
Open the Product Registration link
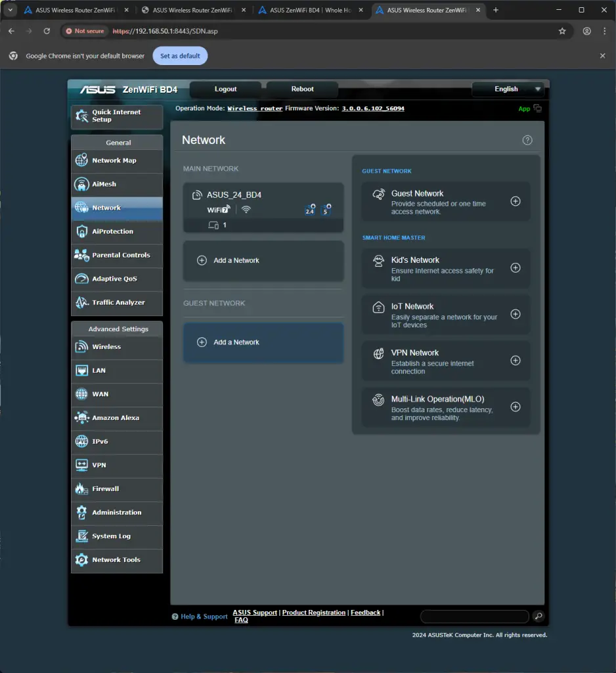coord(313,613)
